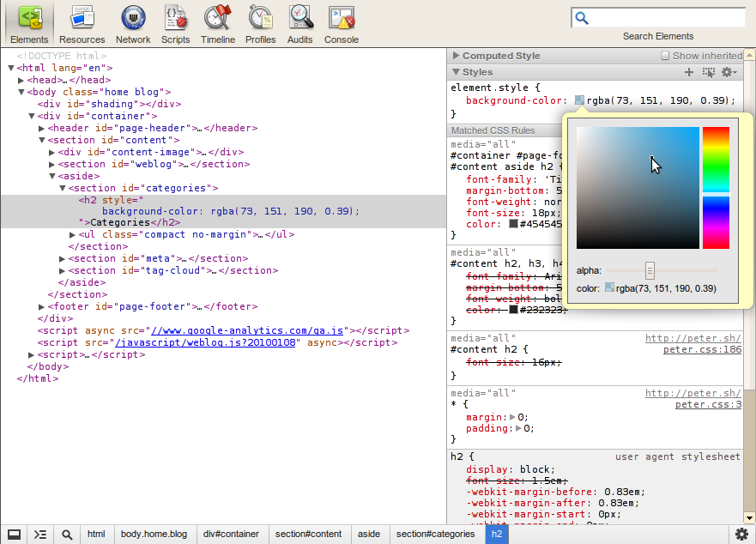Collapse the section id="content" node

point(42,141)
